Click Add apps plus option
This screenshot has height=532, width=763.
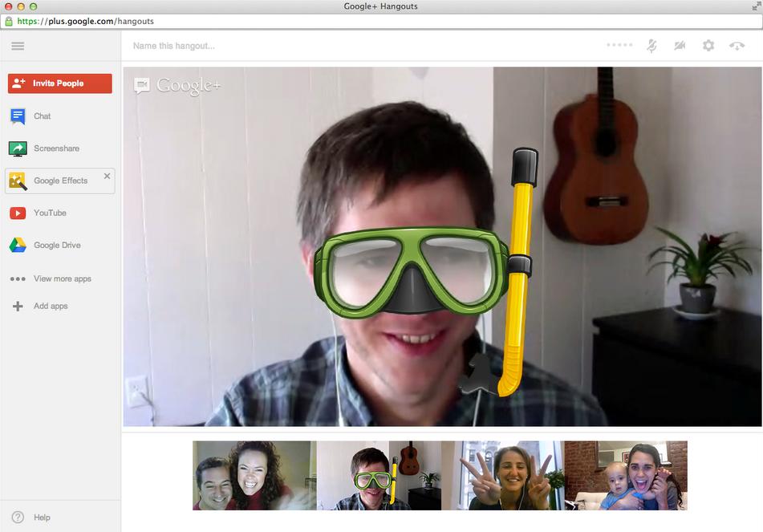click(50, 306)
